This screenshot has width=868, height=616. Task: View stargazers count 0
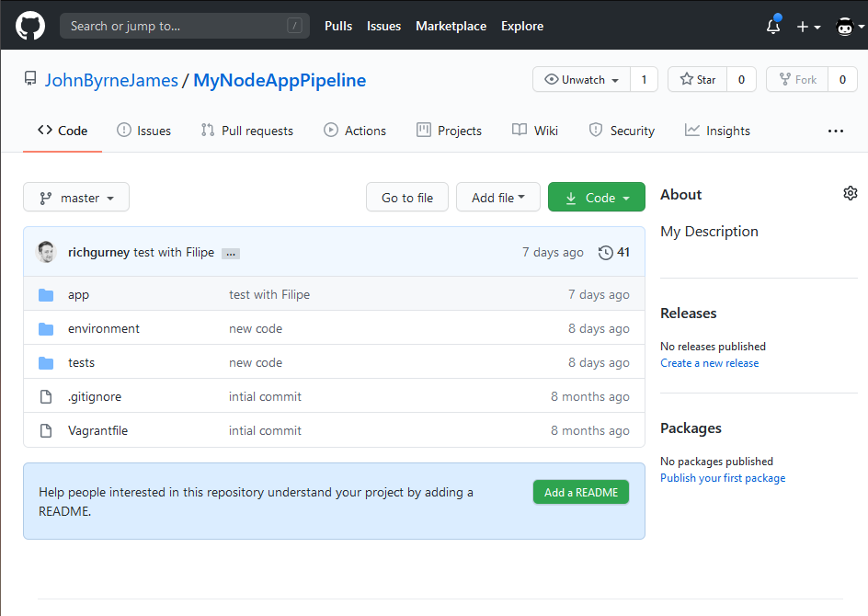coord(741,79)
